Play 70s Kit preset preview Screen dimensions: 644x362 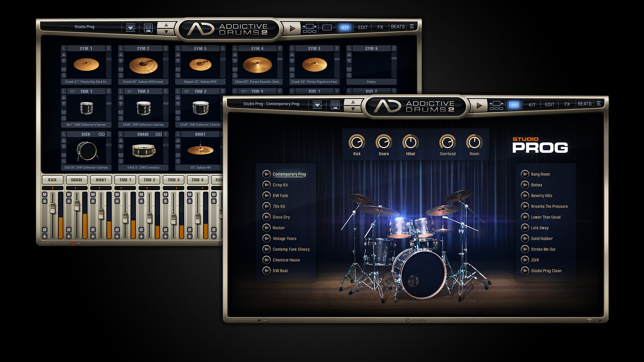[266, 206]
